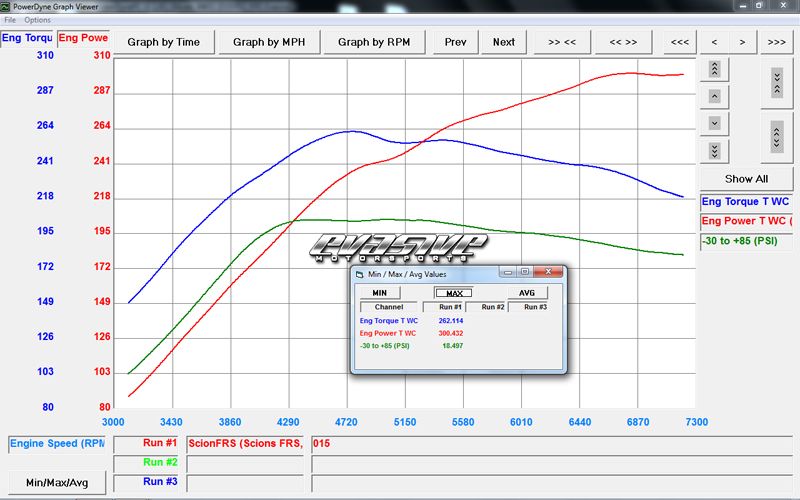The width and height of the screenshot is (800, 500).
Task: Click the Eng Torque max value 262.114
Action: [x=451, y=321]
